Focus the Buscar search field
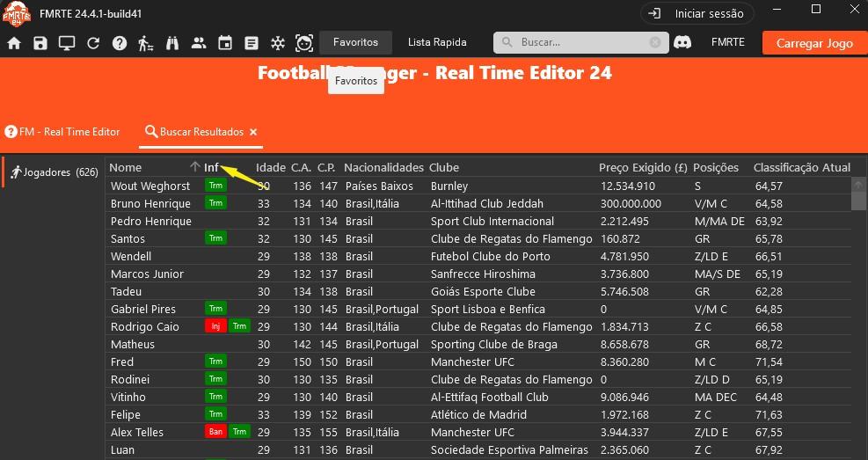 pos(581,42)
